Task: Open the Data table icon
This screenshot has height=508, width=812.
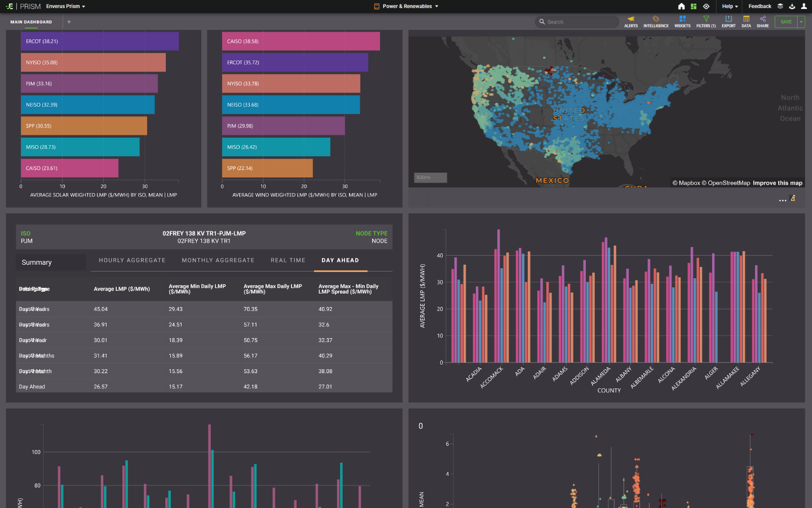Action: coord(746,20)
